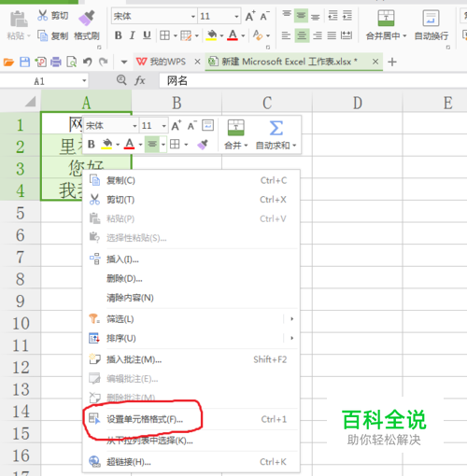The width and height of the screenshot is (467, 476).
Task: Apply ribbon fill color bucket
Action: coord(212,35)
